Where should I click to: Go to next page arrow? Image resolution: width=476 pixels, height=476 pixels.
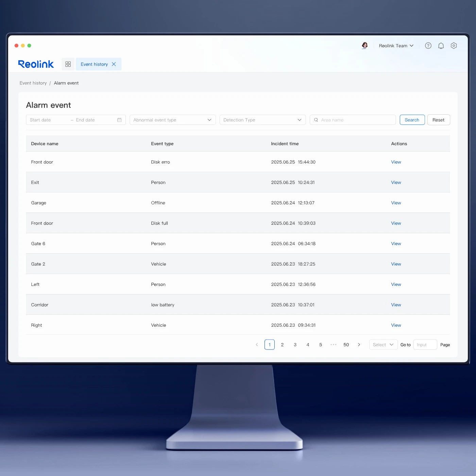pyautogui.click(x=359, y=345)
